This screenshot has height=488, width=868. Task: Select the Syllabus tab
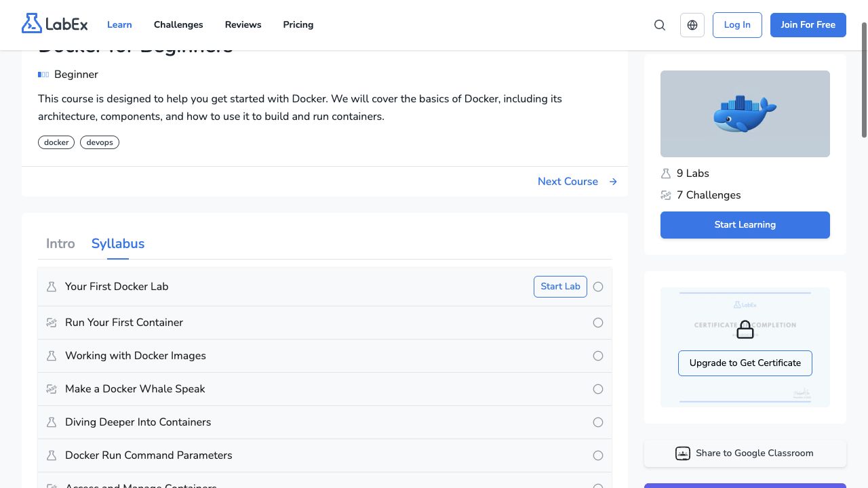[x=118, y=244]
